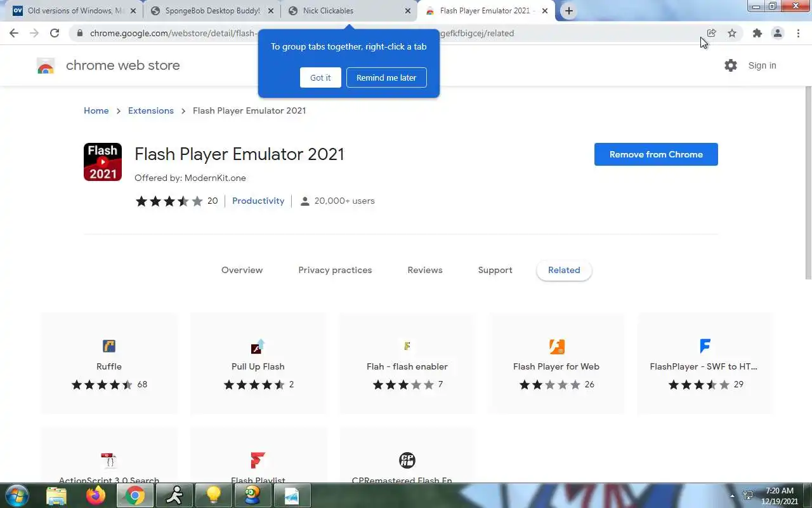
Task: Open the Flah flash enabler icon
Action: [407, 346]
